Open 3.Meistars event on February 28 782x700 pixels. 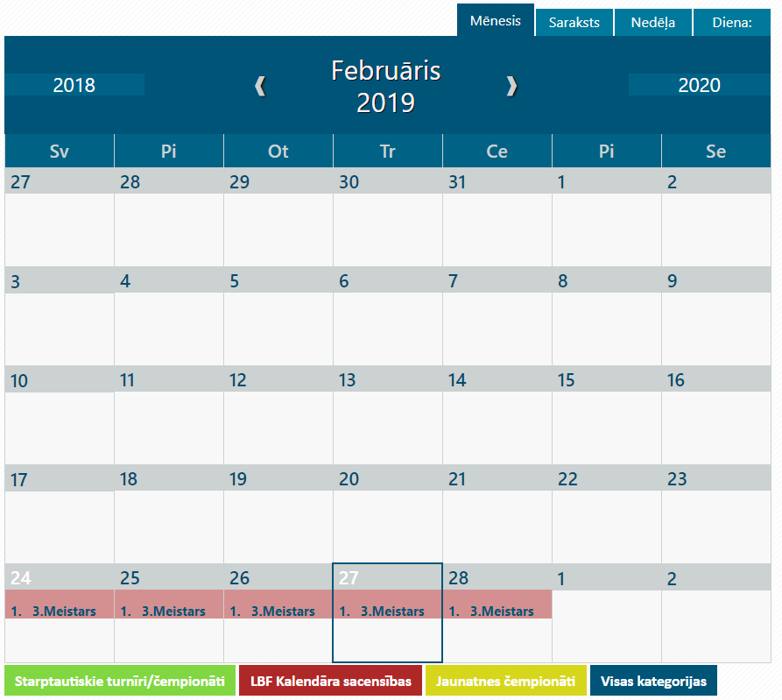tap(501, 612)
